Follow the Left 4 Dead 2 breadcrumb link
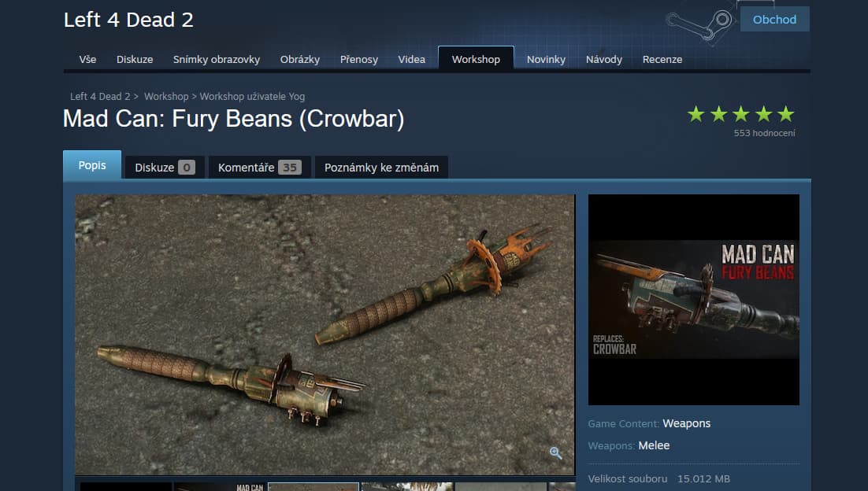868x491 pixels. point(100,96)
